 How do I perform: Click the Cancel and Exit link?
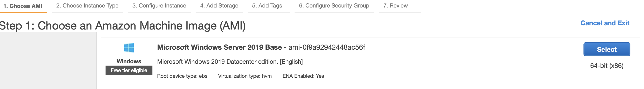pos(605,23)
